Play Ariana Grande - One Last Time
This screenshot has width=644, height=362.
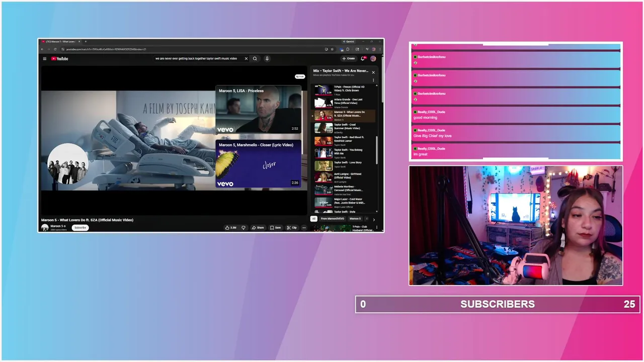[x=344, y=103]
